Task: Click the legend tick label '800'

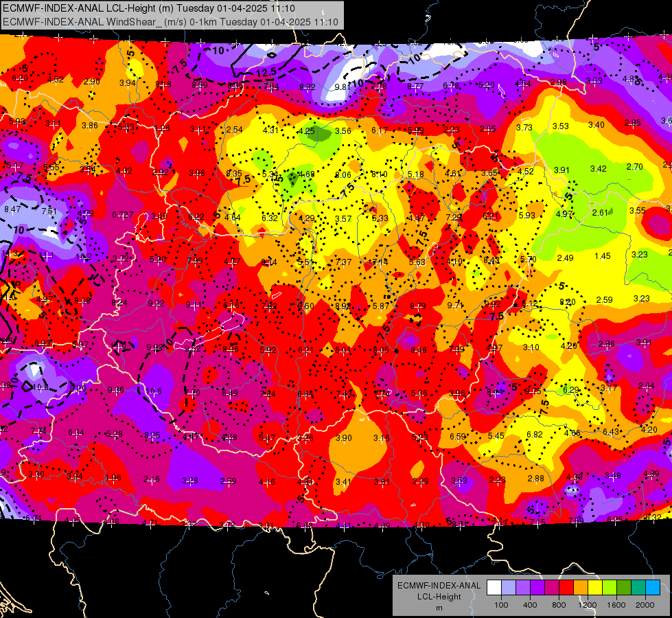Action: pyautogui.click(x=559, y=605)
